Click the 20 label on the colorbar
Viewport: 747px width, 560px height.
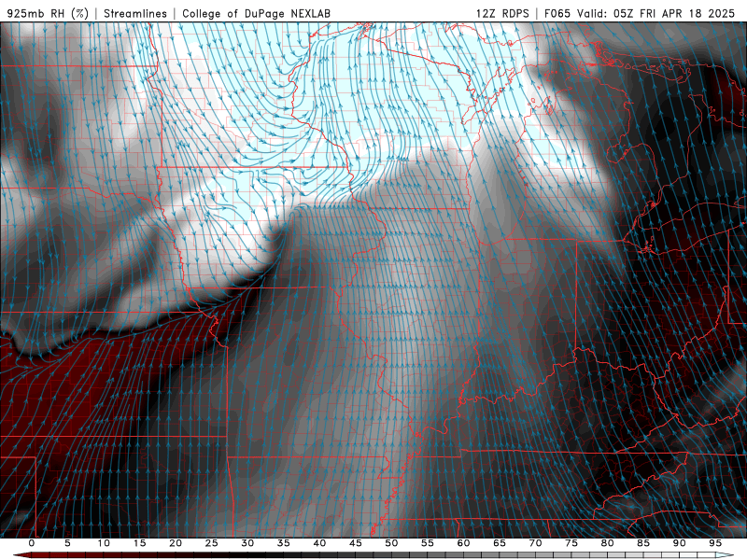(x=176, y=543)
